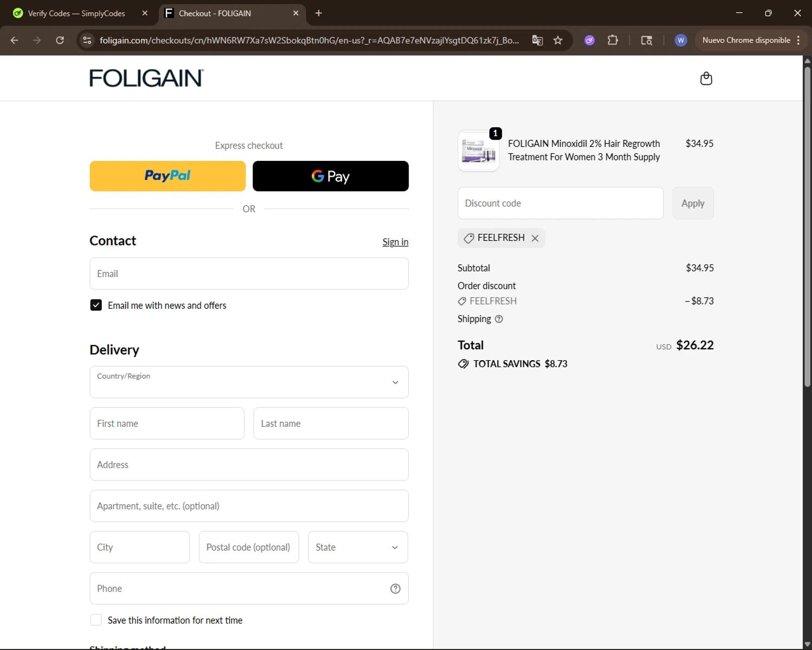812x650 pixels.
Task: Open the Chrome three-dot menu
Action: 798,40
